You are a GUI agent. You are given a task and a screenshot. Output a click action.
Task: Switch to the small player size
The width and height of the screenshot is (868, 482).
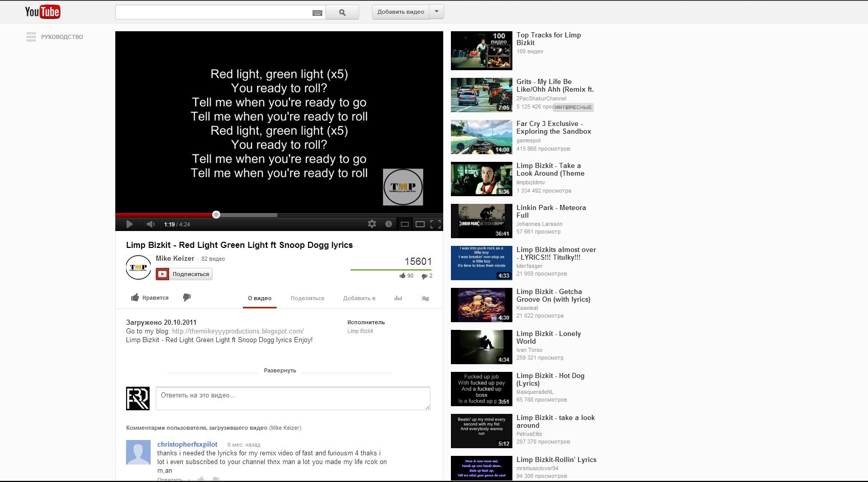click(404, 224)
